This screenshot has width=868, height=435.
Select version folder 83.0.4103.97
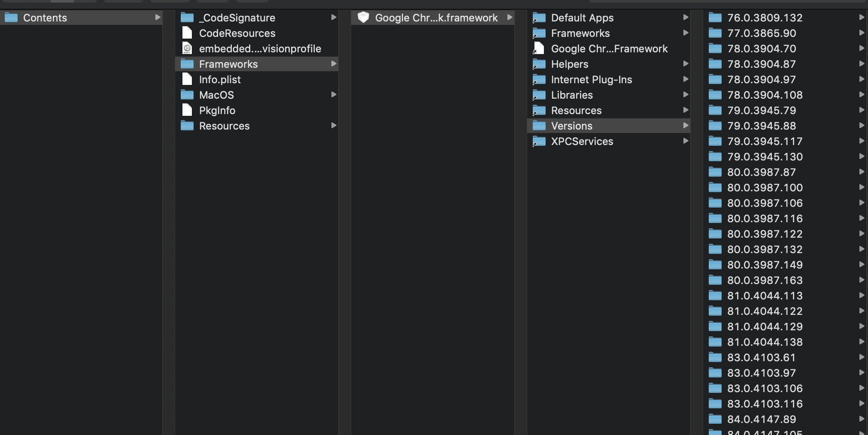click(786, 373)
